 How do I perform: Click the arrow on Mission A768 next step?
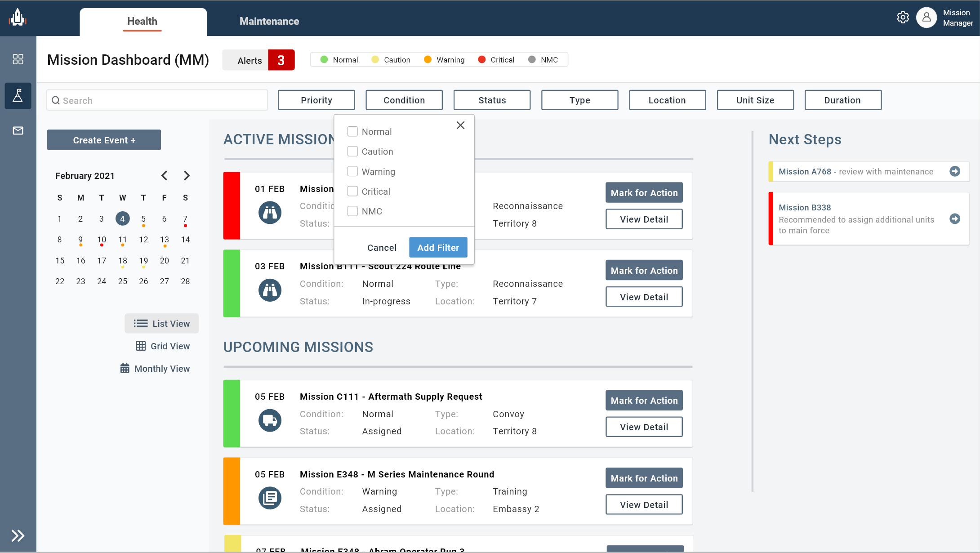tap(955, 171)
